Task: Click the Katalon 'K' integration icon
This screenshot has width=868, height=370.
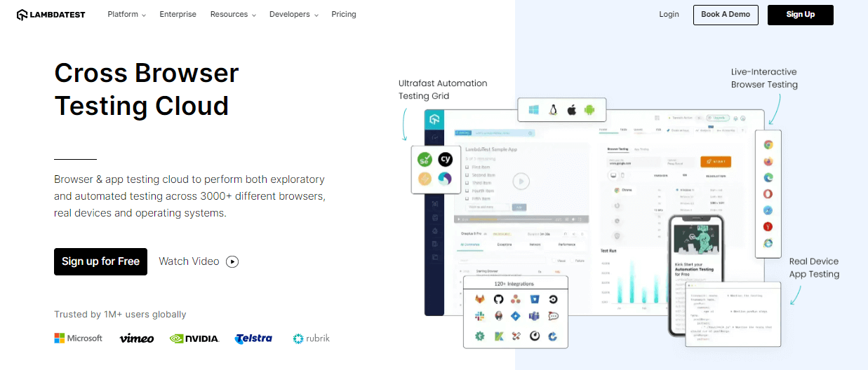Action: tap(498, 336)
